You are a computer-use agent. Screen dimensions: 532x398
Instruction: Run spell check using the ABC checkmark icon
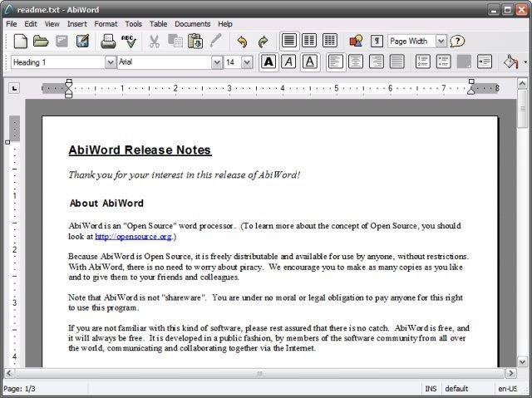(129, 42)
